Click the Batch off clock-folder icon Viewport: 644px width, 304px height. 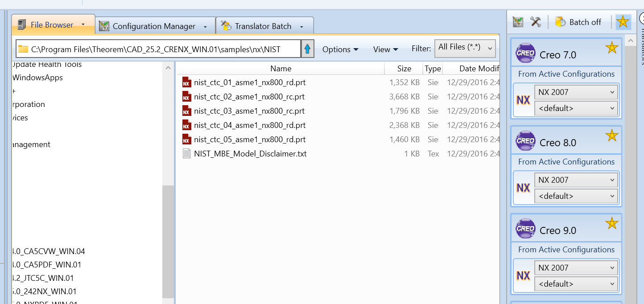561,22
